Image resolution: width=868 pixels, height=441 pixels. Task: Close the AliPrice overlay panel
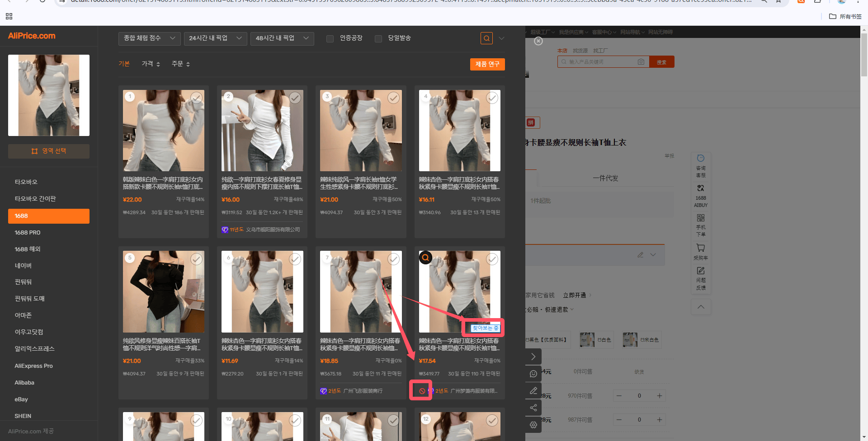click(x=538, y=41)
